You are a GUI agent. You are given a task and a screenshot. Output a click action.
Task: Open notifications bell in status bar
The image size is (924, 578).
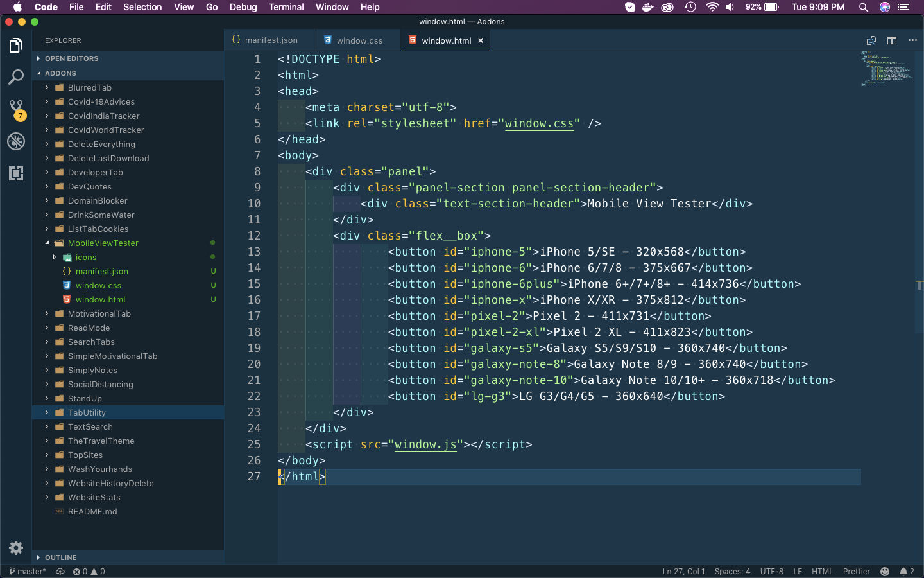point(907,572)
